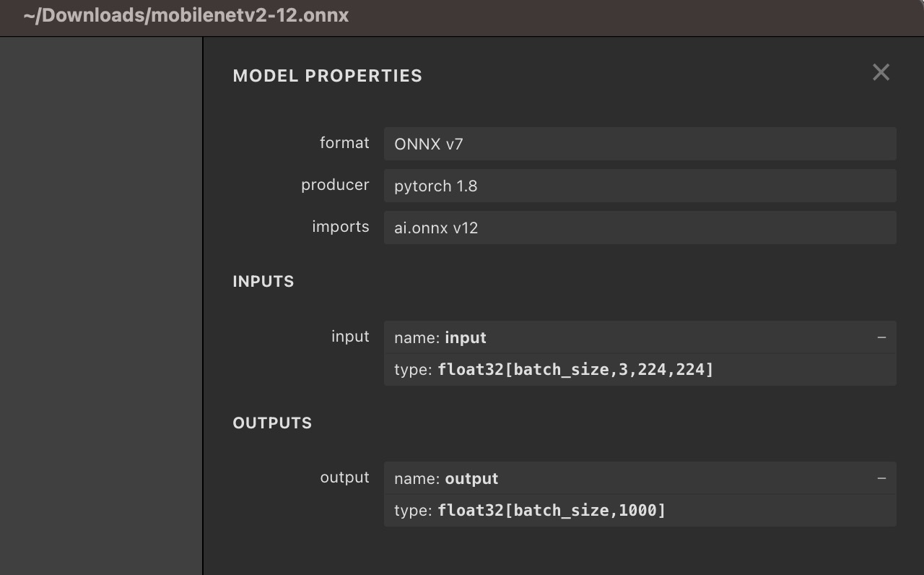
Task: Click the OUTPUTS section heading
Action: (272, 423)
